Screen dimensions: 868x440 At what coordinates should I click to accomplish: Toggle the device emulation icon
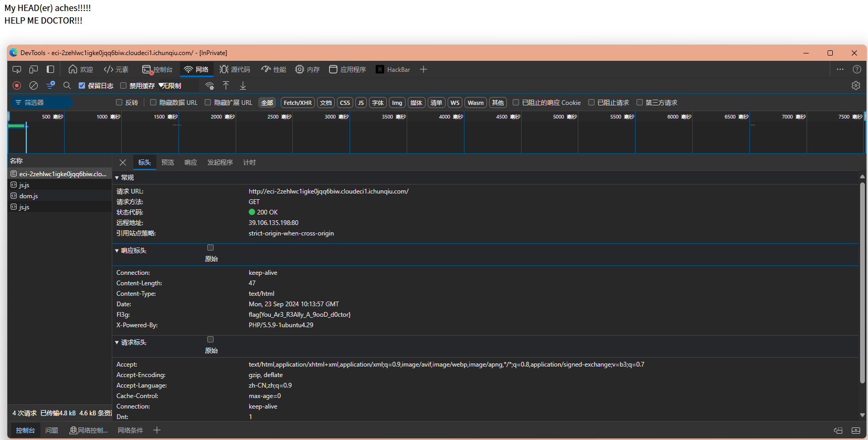click(x=34, y=69)
